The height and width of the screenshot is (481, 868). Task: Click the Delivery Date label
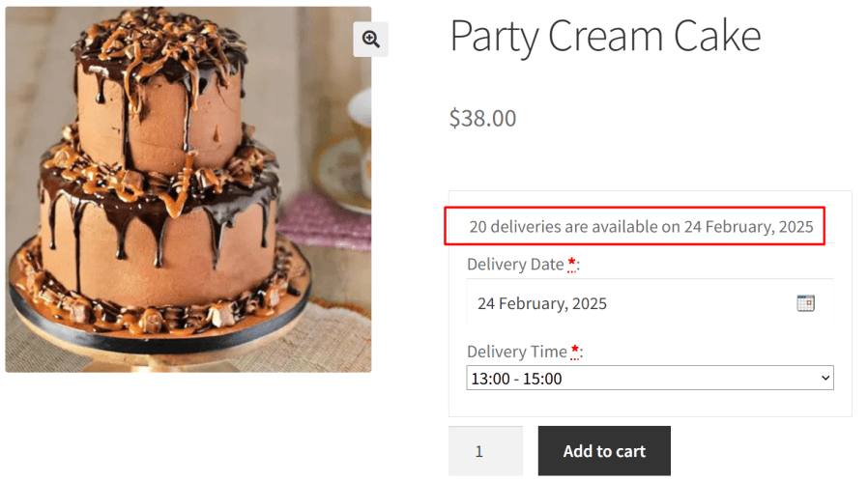[515, 265]
